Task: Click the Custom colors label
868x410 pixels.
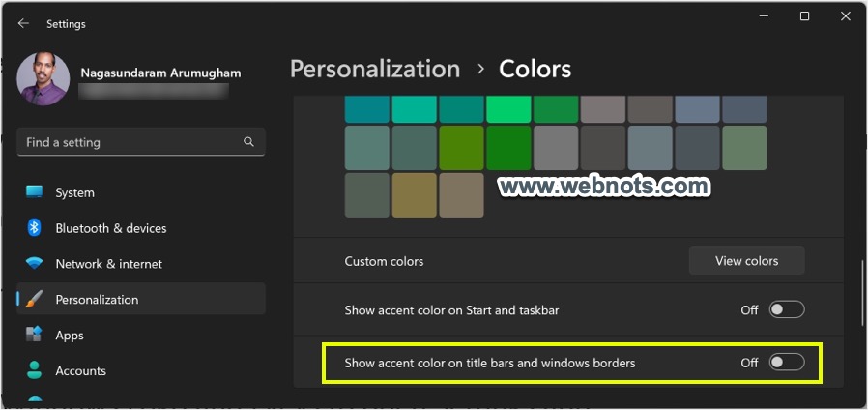Action: tap(384, 261)
